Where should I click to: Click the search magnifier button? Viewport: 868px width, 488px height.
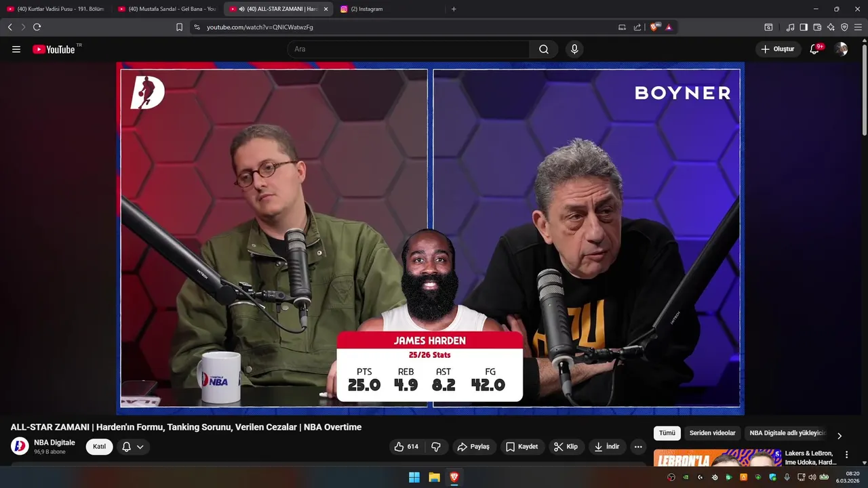(544, 49)
